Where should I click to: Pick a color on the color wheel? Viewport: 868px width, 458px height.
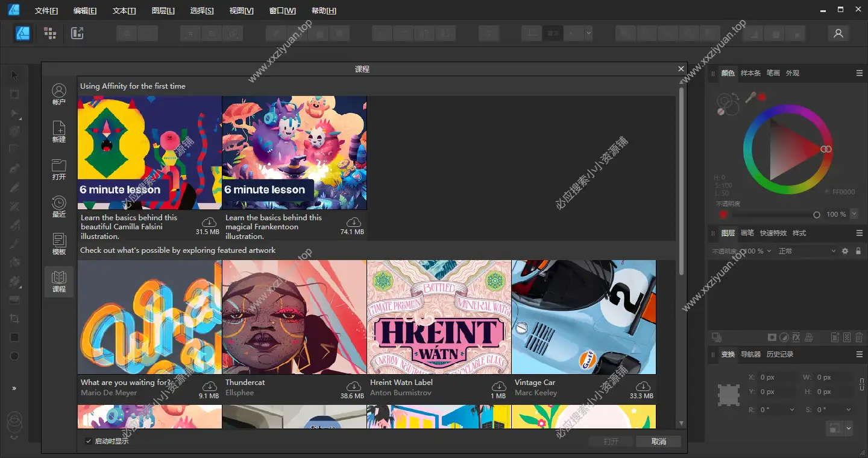788,149
